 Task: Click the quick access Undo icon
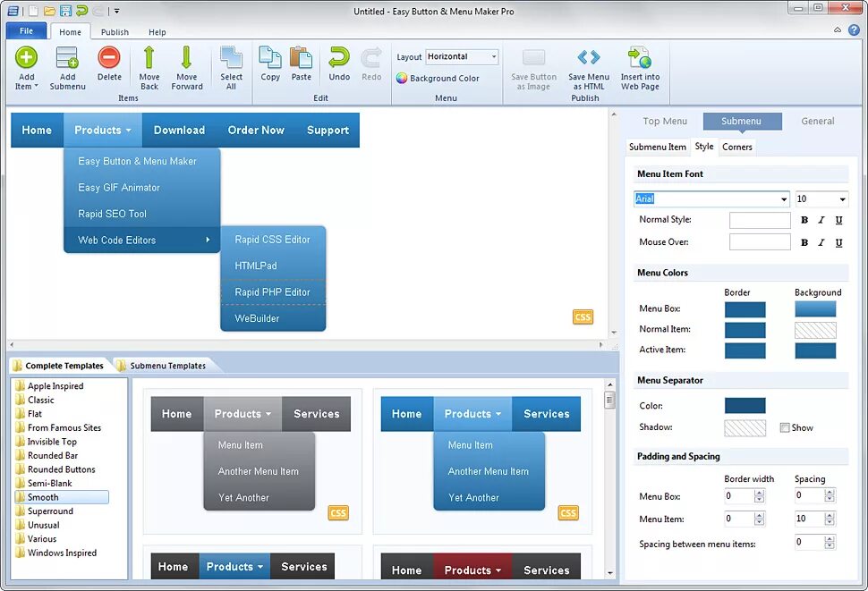[82, 11]
